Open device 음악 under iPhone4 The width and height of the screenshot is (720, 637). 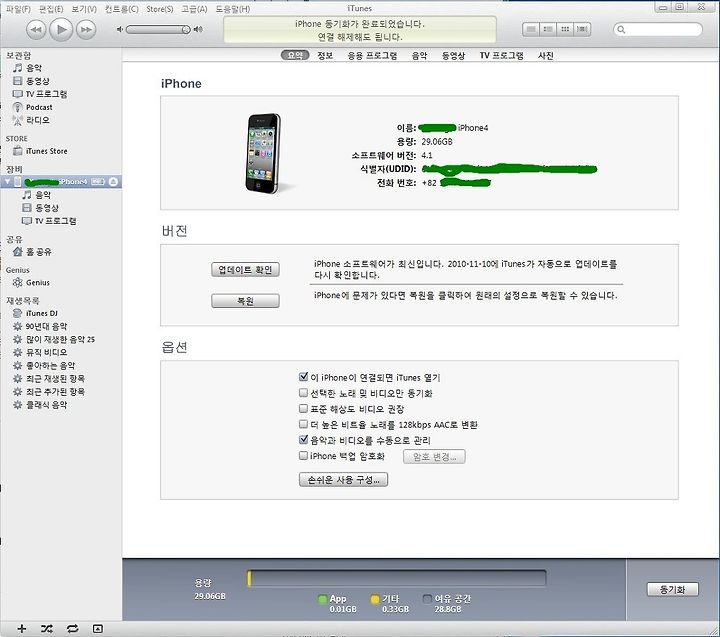(37, 195)
